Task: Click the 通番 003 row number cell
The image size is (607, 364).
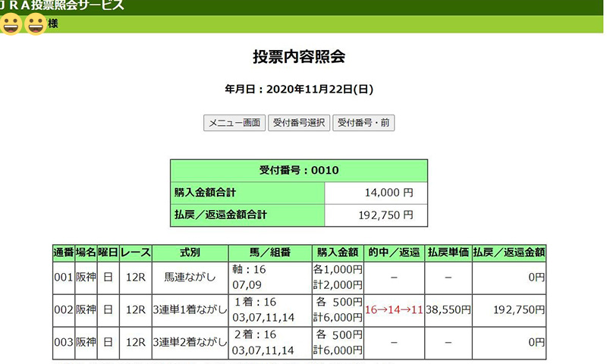Action: pos(62,342)
